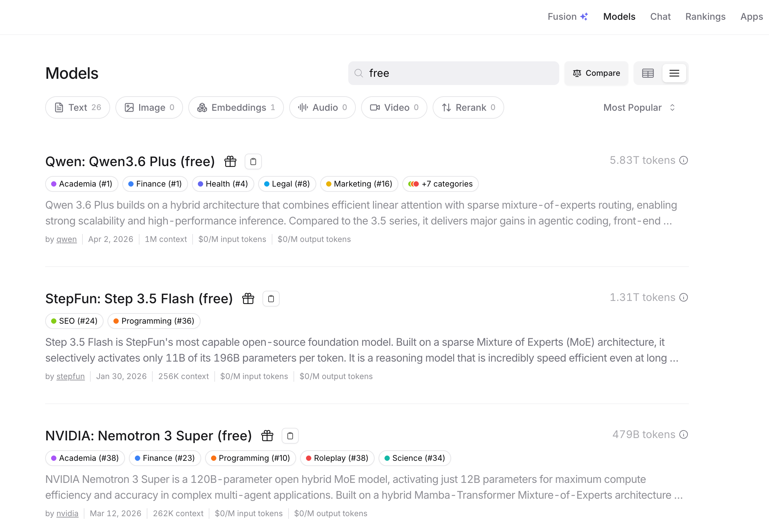Viewport: 769px width, 532px height.
Task: Click the Compare button
Action: coord(596,73)
